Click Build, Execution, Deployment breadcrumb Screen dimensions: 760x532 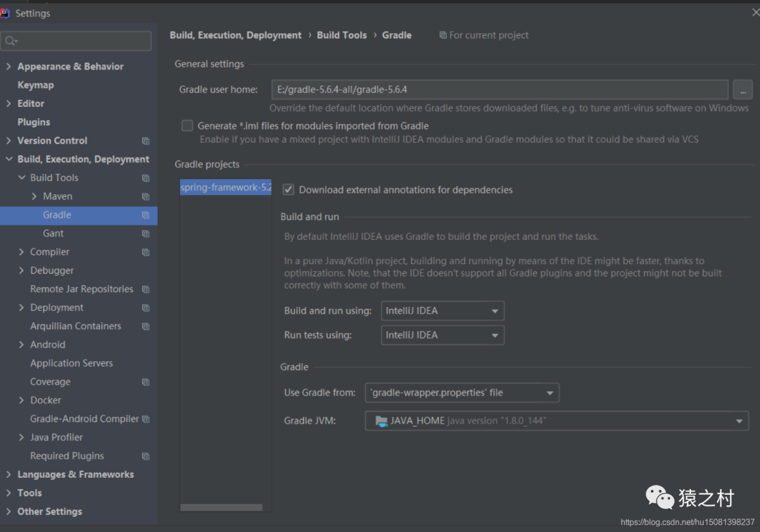click(236, 35)
